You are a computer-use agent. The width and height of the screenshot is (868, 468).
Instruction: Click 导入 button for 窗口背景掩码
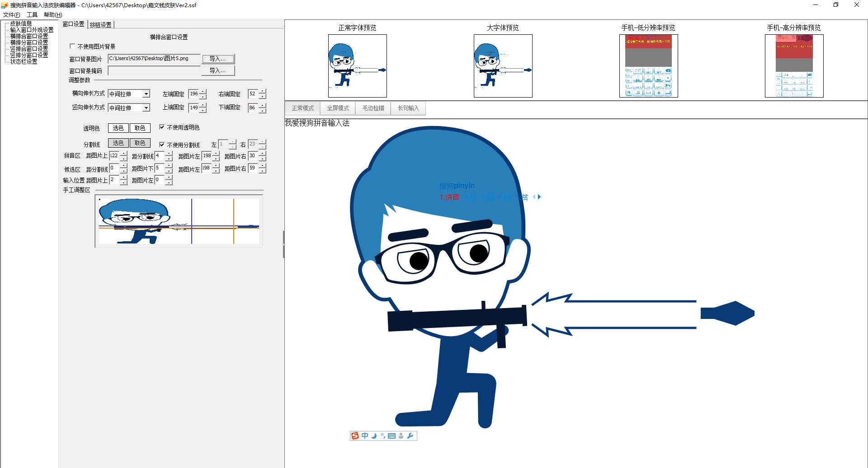click(x=218, y=70)
